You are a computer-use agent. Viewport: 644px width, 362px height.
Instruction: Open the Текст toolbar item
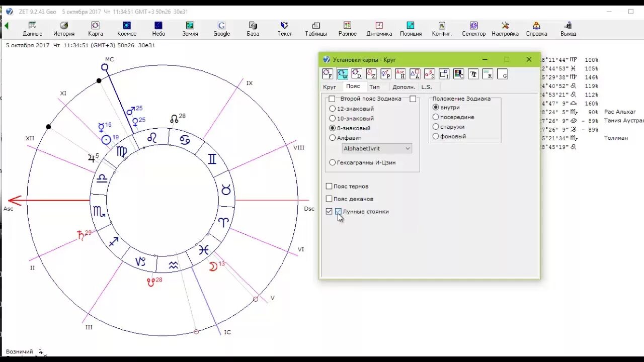284,29
